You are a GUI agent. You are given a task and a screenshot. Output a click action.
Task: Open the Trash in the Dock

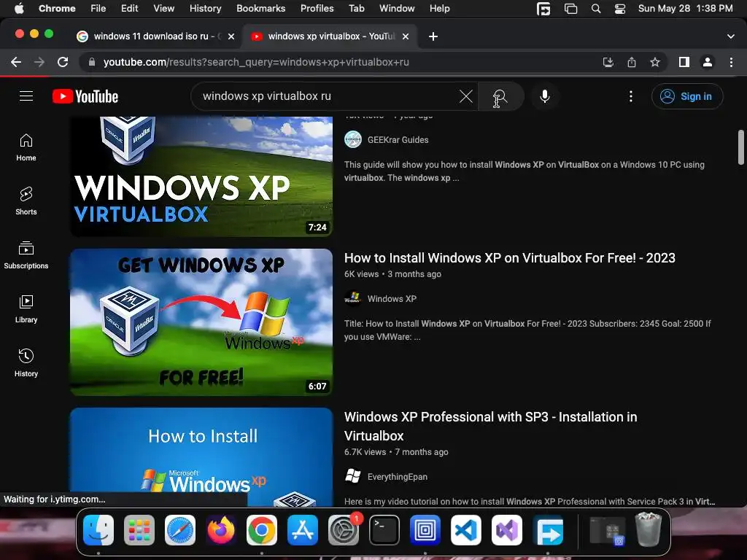pos(649,529)
